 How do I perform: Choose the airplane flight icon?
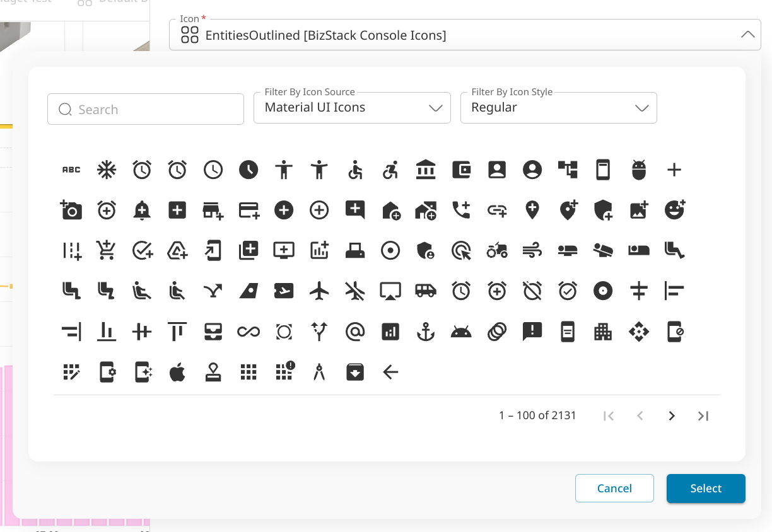[x=320, y=291]
